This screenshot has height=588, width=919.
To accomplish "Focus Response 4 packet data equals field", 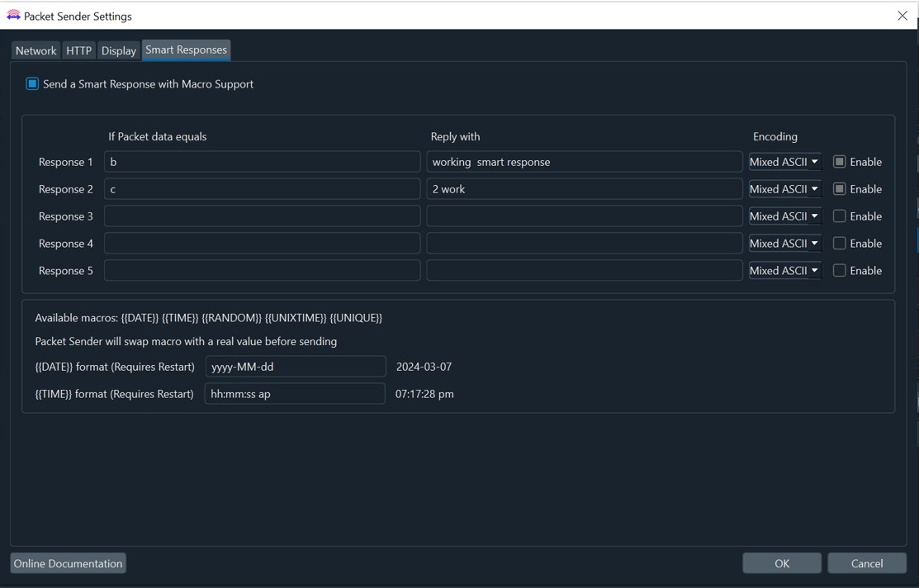I will point(262,244).
